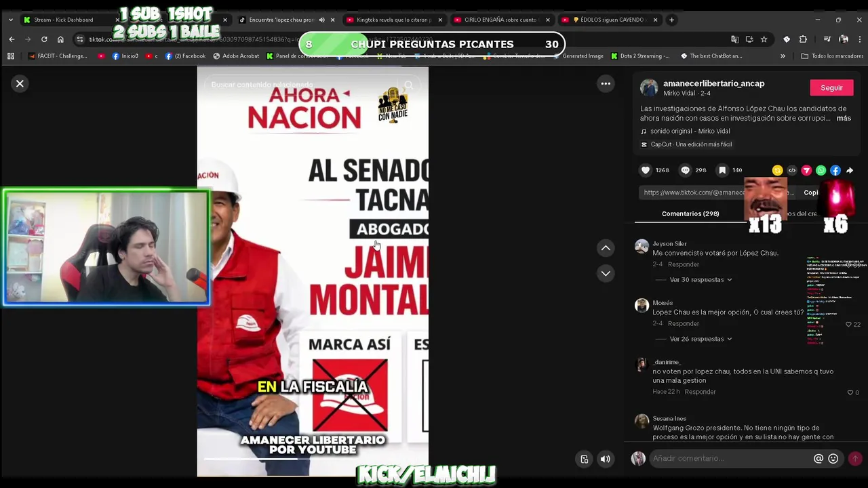Click the Seguir follow button
868x488 pixels.
click(831, 87)
